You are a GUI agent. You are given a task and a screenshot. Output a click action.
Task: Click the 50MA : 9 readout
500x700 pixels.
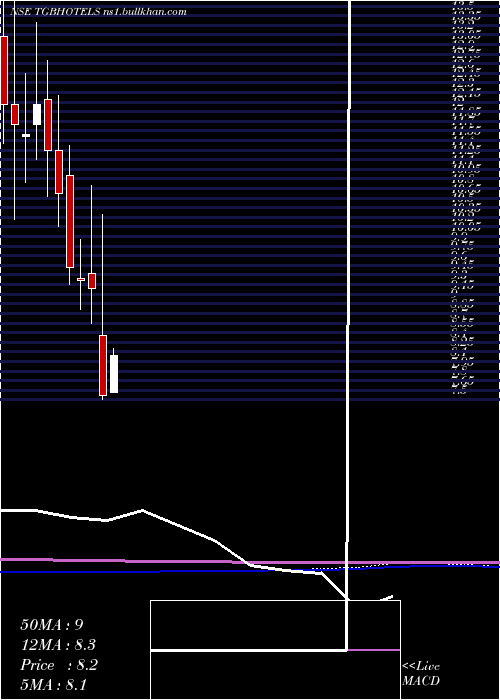pos(52,625)
